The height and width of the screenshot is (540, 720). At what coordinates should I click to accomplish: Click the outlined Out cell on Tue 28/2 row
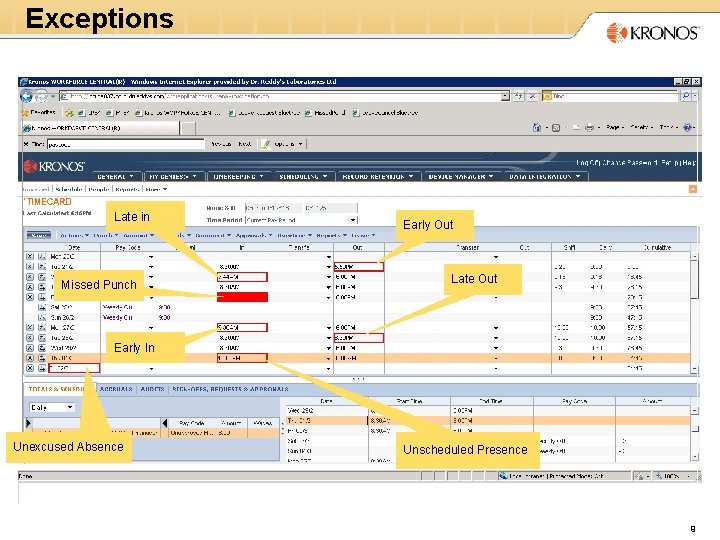[x=359, y=338]
